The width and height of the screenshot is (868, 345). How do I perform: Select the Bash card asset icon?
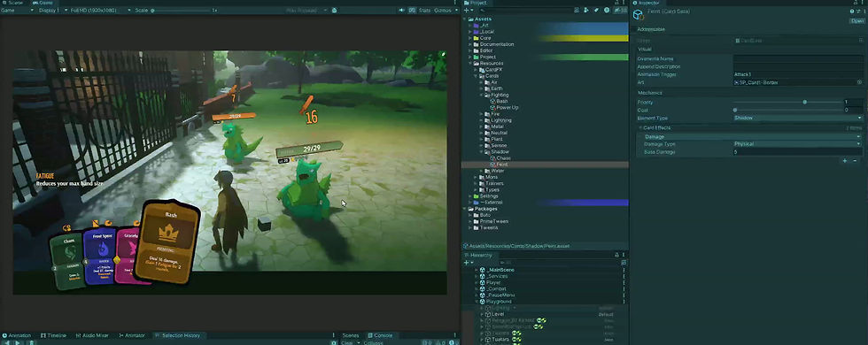pyautogui.click(x=492, y=102)
